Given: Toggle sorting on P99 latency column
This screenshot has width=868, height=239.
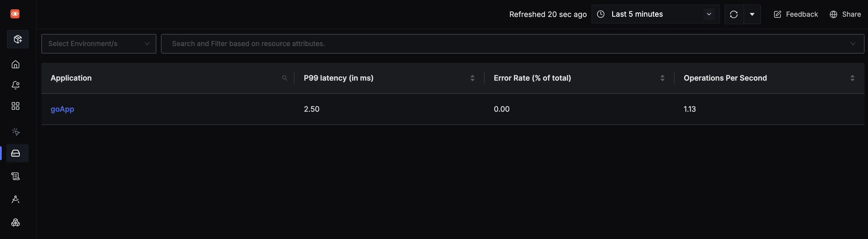Looking at the screenshot, I should click(472, 78).
